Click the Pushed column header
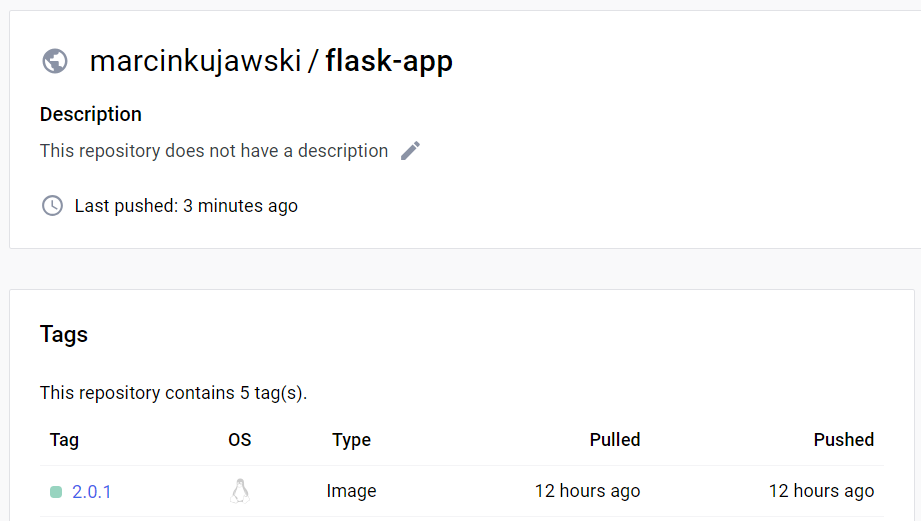The image size is (921, 521). [x=843, y=440]
